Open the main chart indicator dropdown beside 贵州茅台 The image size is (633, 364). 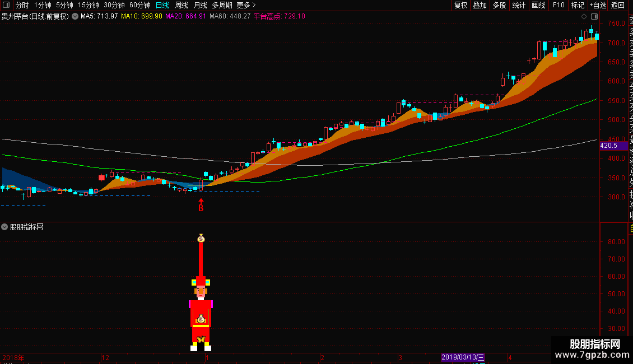[75, 17]
